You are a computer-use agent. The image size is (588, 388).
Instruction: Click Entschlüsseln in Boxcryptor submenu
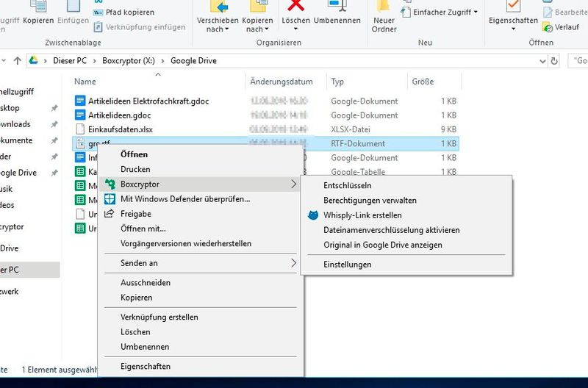coord(348,186)
